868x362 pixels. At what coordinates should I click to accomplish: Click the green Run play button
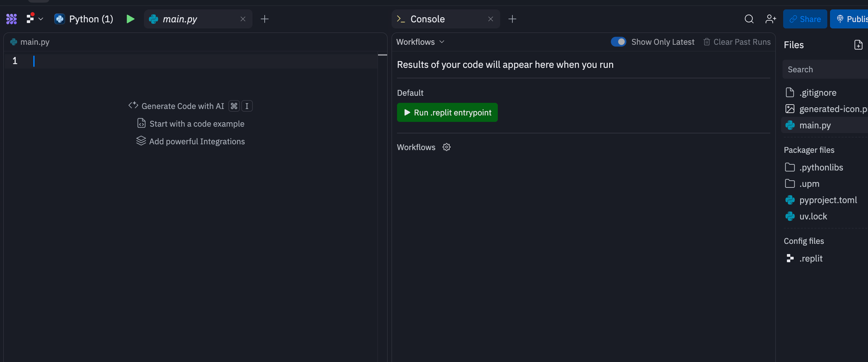pyautogui.click(x=130, y=19)
